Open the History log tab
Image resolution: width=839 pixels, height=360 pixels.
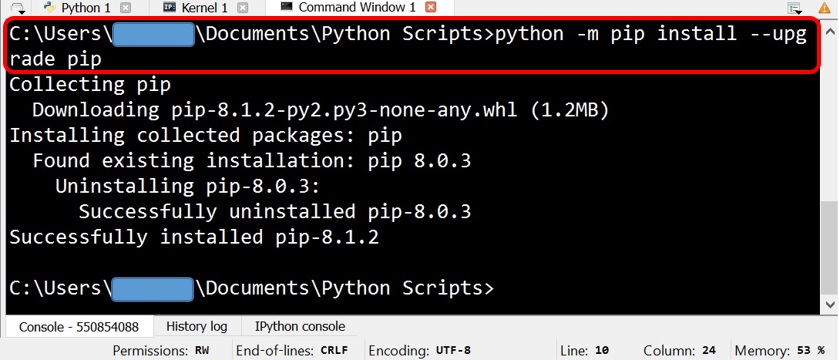coord(196,326)
